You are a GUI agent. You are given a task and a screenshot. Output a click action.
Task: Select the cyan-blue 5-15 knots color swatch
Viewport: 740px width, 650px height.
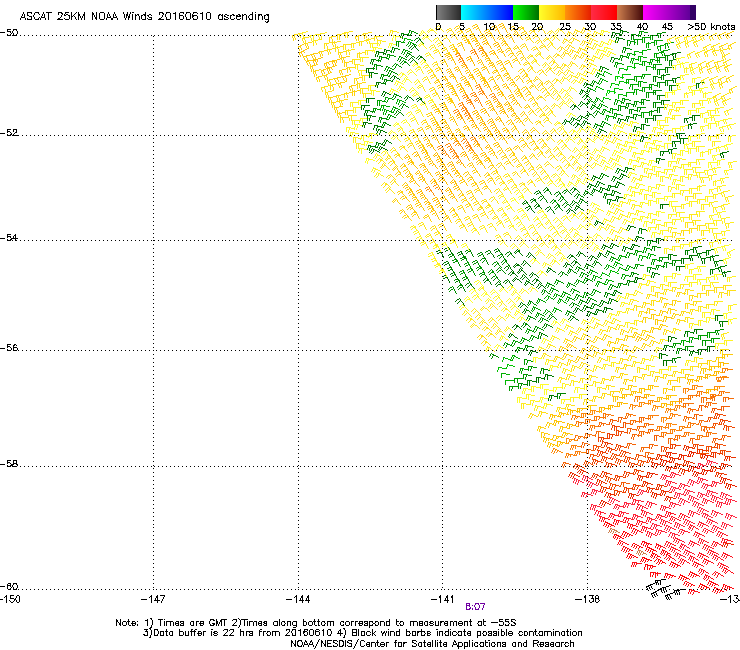(x=487, y=12)
